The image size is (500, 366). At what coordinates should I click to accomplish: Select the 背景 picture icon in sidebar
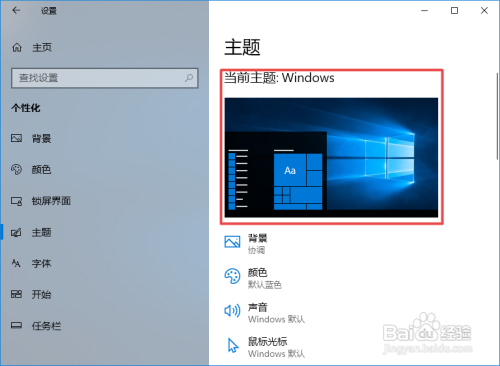point(16,138)
